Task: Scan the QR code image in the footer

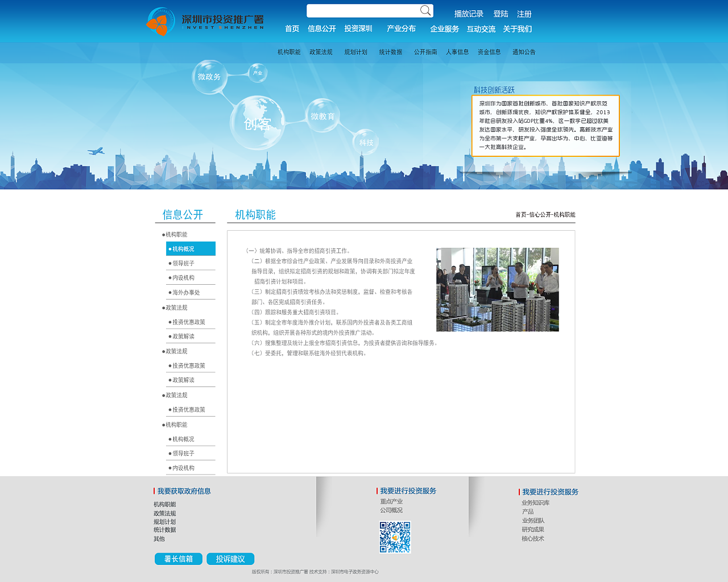Action: [395, 537]
